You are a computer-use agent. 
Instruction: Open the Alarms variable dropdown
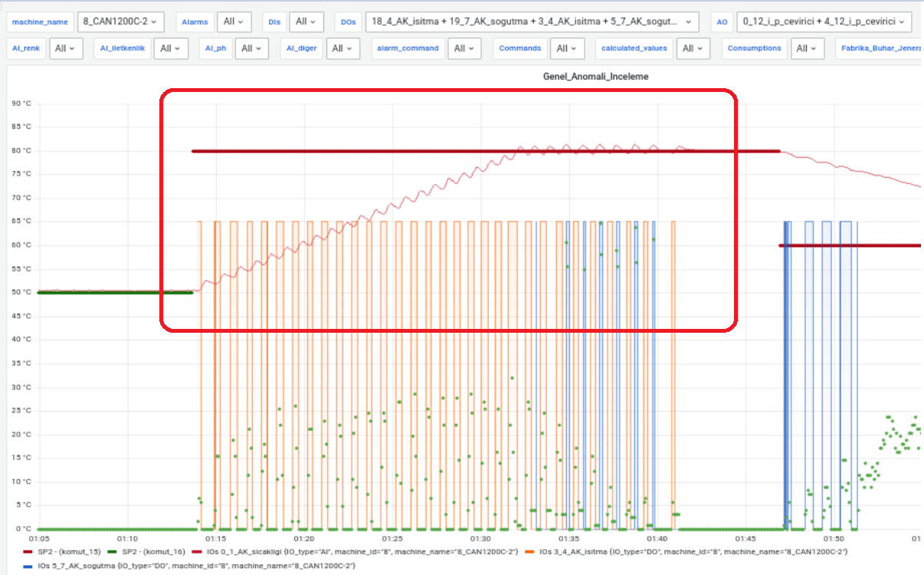pyautogui.click(x=234, y=22)
